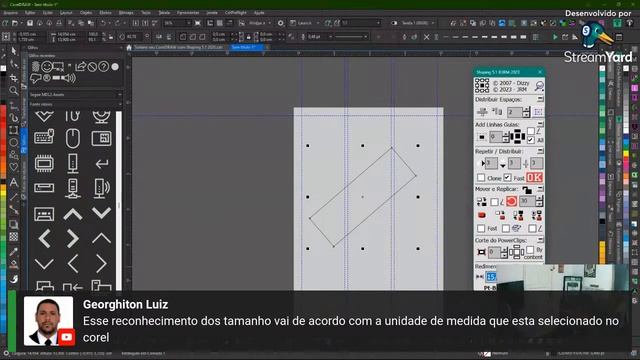The height and width of the screenshot is (360, 640).
Task: Toggle the By content checkbox
Action: (x=530, y=250)
